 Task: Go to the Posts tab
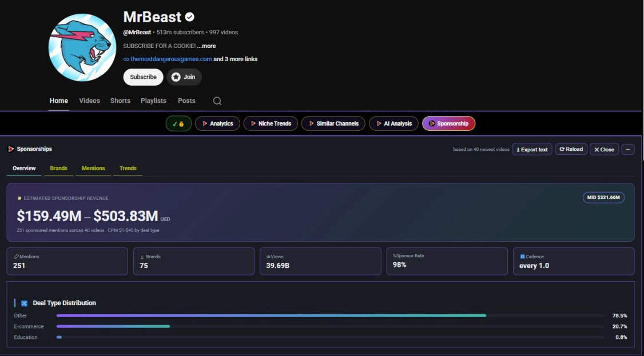186,101
